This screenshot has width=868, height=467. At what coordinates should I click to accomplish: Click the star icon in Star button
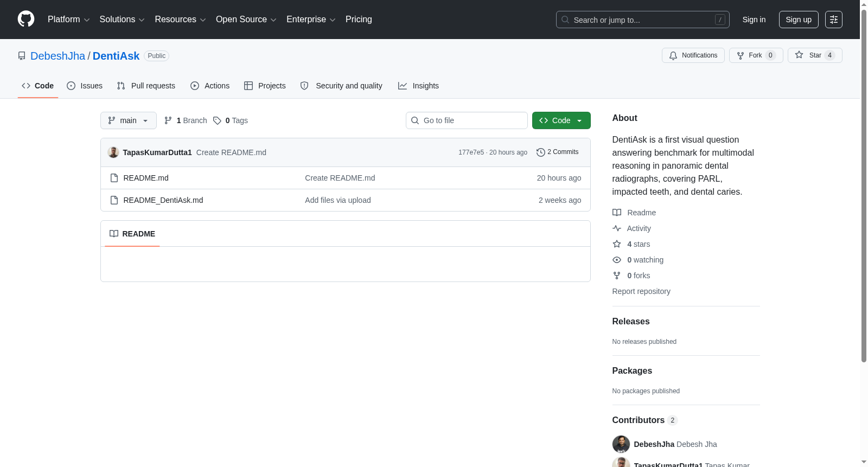799,55
